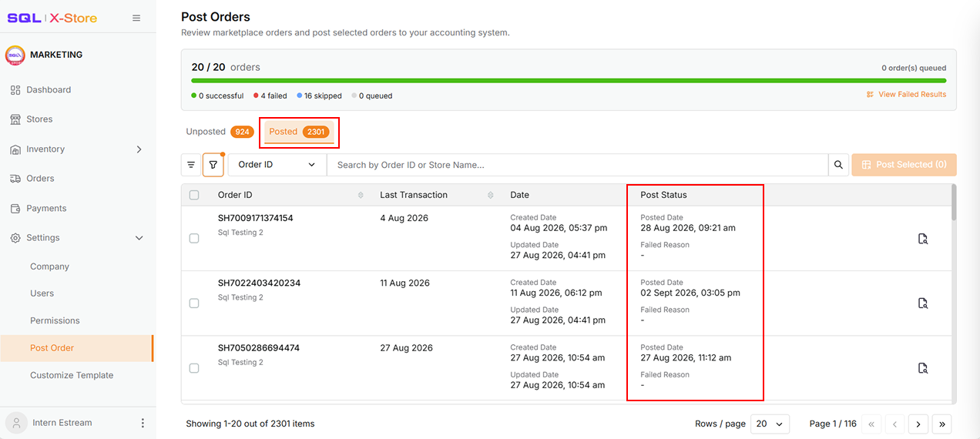Click the orders progress bar
980x439 pixels.
click(x=569, y=80)
